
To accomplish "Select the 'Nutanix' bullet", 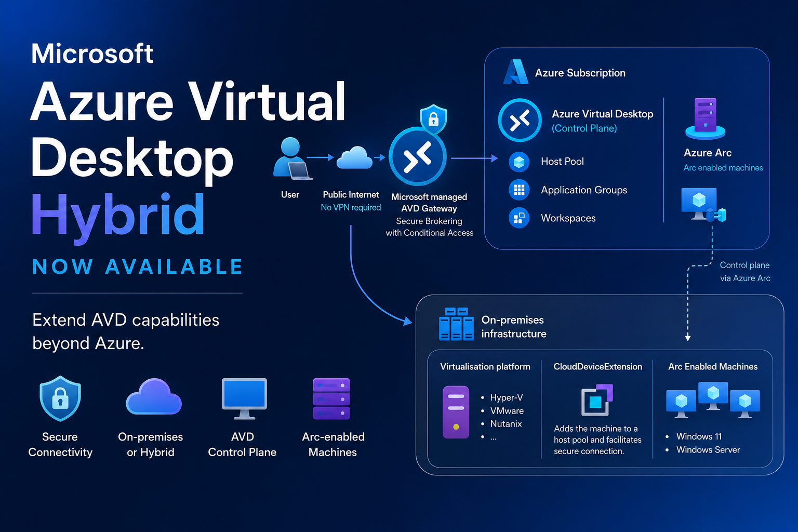I will tap(506, 424).
